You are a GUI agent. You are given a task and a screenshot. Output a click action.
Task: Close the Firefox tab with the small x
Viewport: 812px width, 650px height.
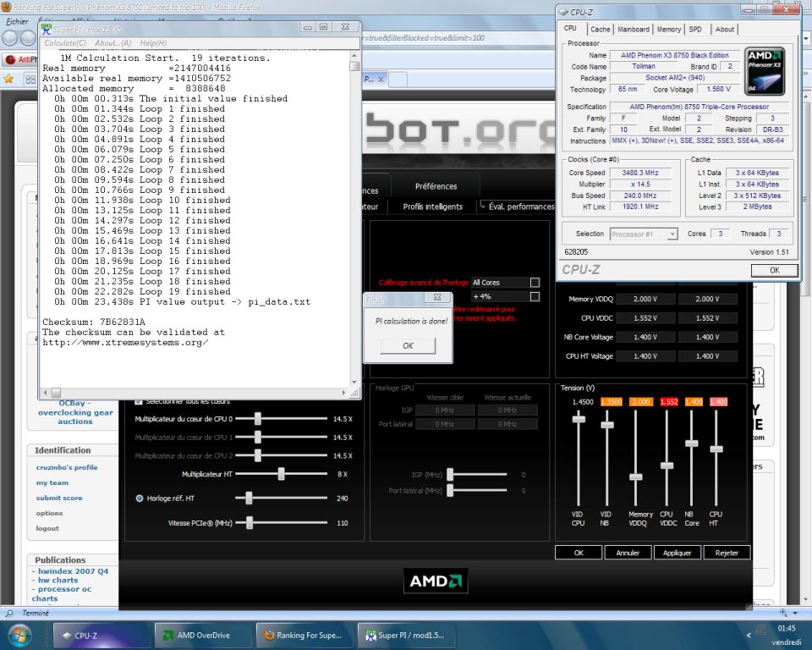(x=381, y=80)
